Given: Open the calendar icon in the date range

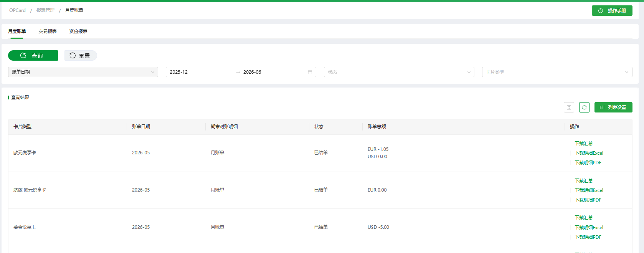Looking at the screenshot, I should pos(310,72).
